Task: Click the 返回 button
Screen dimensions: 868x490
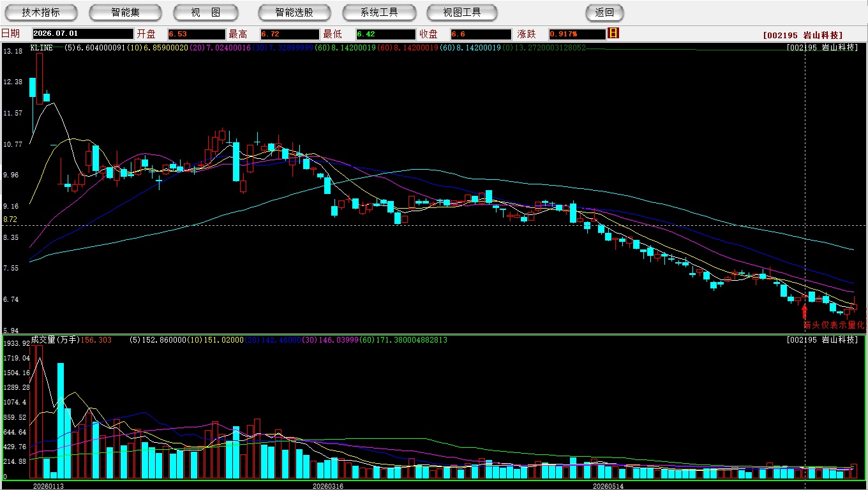Action: (x=604, y=13)
